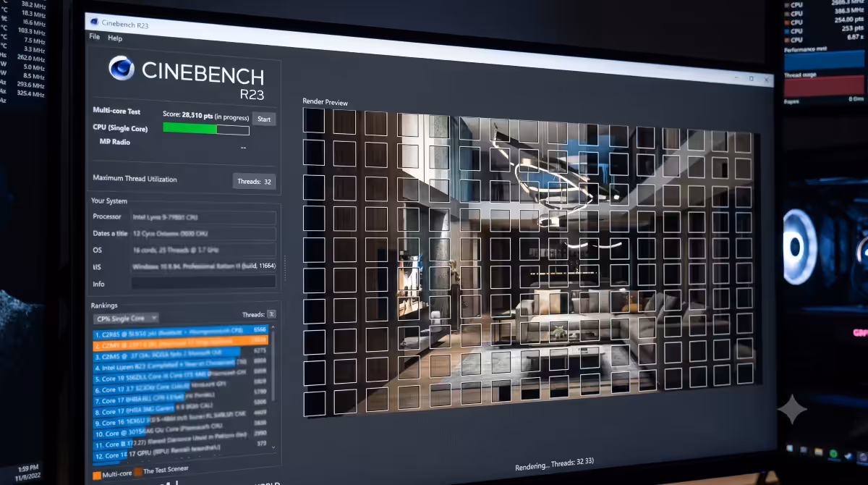Click the Cinebench R23 title bar icon
Viewport: 868px width, 485px height.
pos(95,22)
